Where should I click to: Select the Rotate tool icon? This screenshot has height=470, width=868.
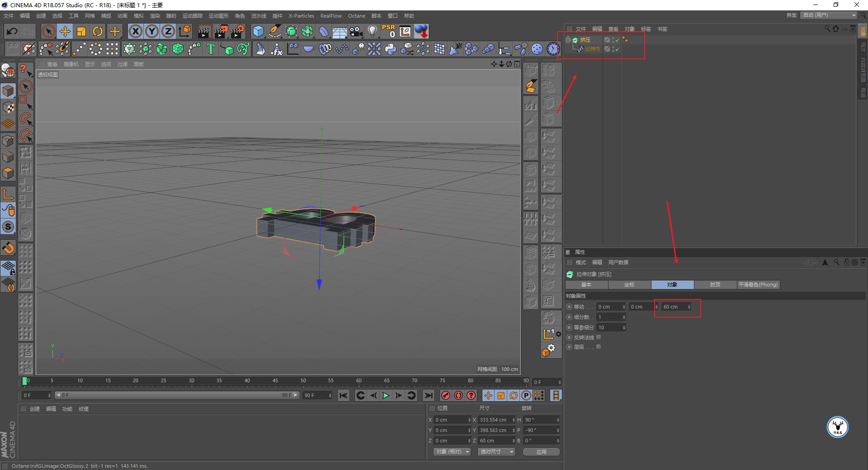click(x=98, y=31)
